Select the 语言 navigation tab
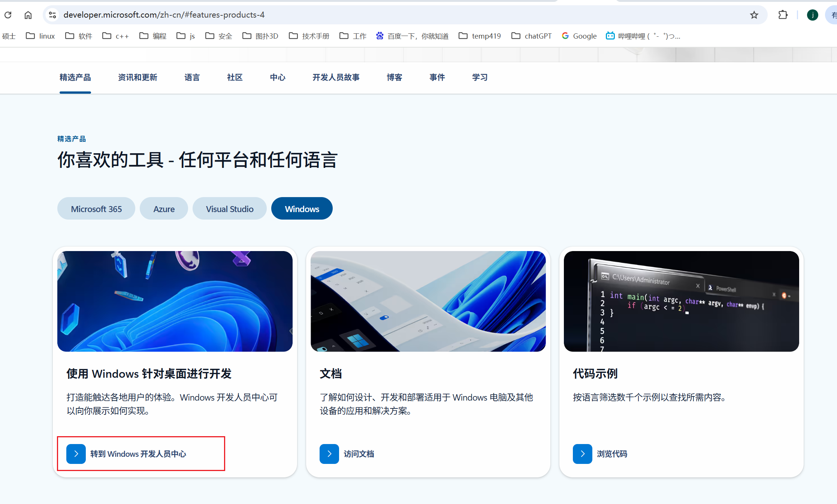The width and height of the screenshot is (837, 504). (x=192, y=78)
